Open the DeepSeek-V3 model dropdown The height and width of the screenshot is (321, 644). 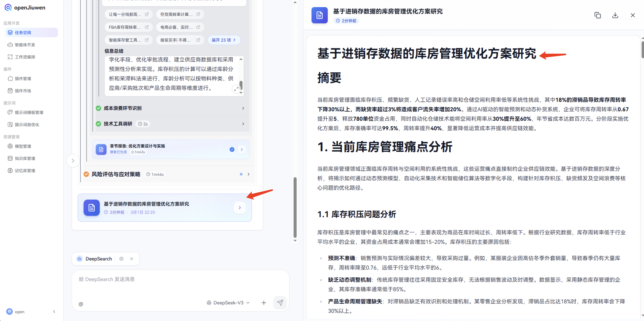point(228,303)
